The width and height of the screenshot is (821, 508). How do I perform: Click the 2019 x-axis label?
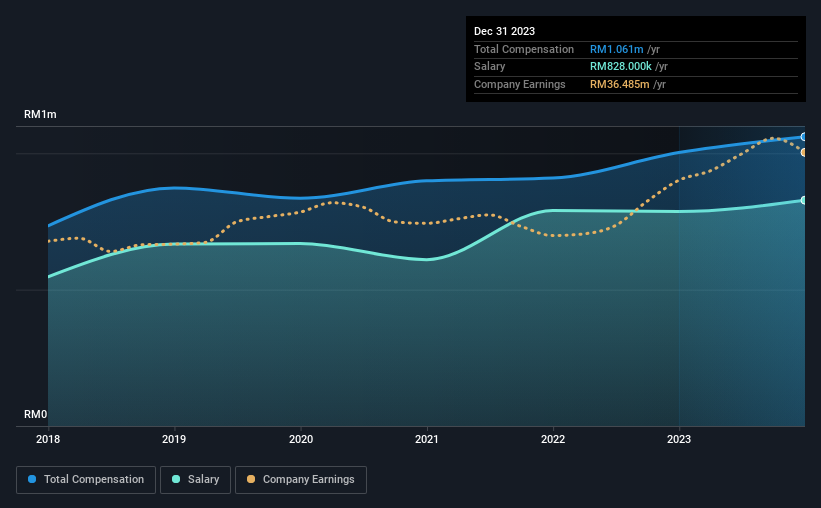pyautogui.click(x=174, y=439)
